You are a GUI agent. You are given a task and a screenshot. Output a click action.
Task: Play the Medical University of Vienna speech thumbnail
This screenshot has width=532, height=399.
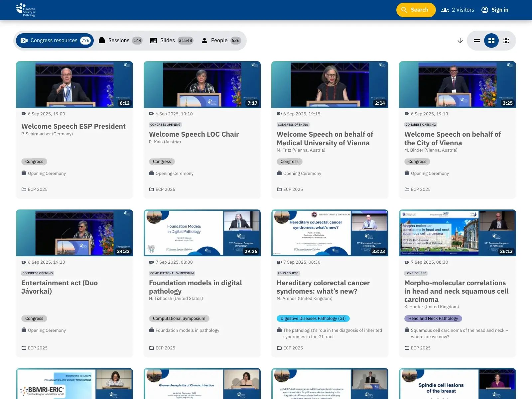pyautogui.click(x=330, y=84)
